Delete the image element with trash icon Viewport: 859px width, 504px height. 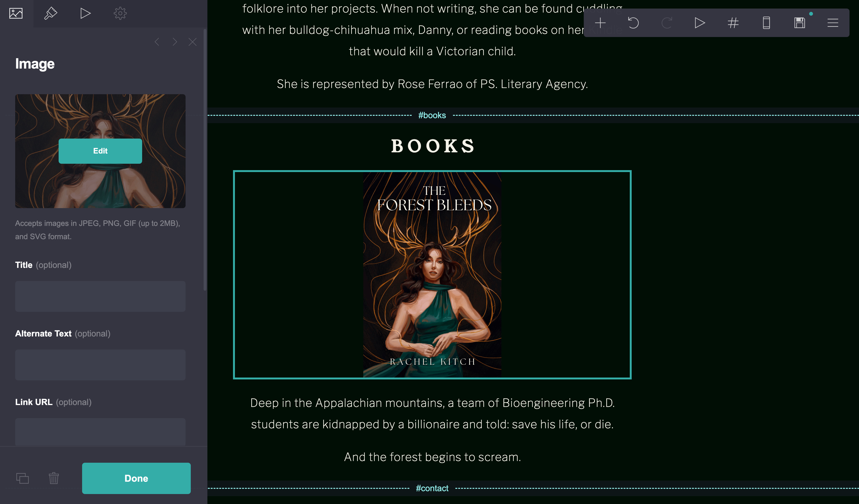click(x=54, y=478)
